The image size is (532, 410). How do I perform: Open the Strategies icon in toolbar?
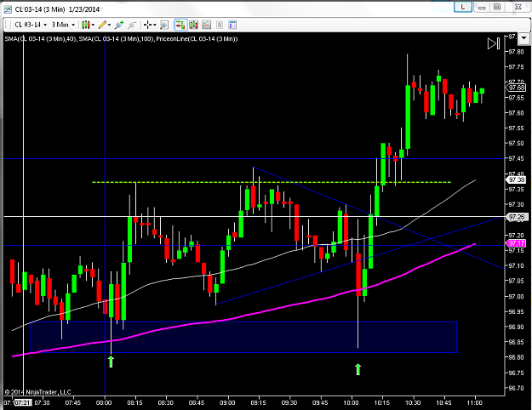[x=219, y=25]
